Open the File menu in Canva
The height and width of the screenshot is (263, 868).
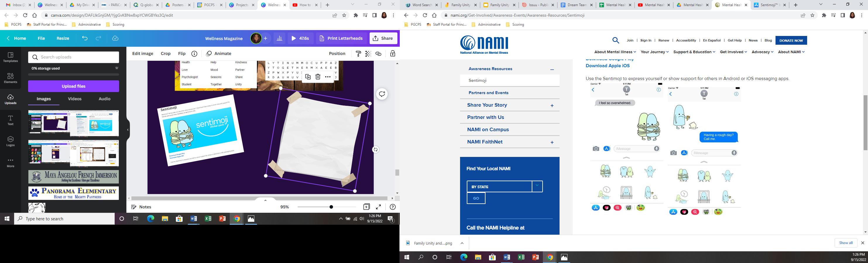tap(42, 38)
